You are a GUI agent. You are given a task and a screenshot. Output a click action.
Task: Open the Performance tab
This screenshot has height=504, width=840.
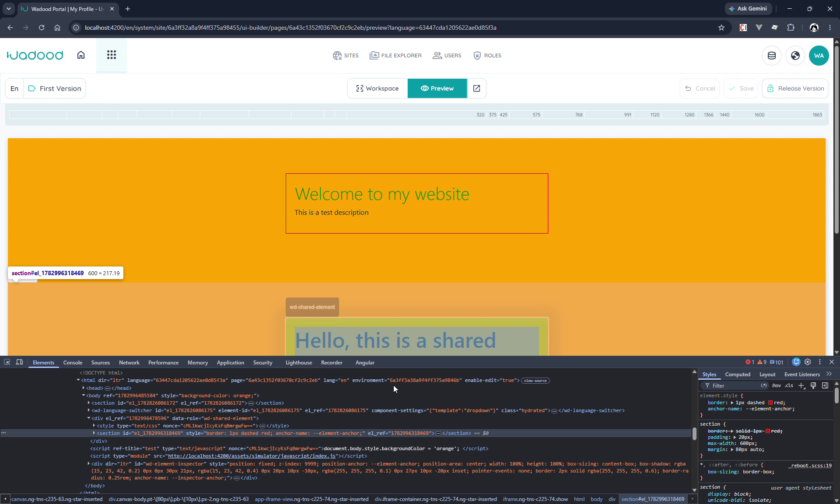click(163, 363)
